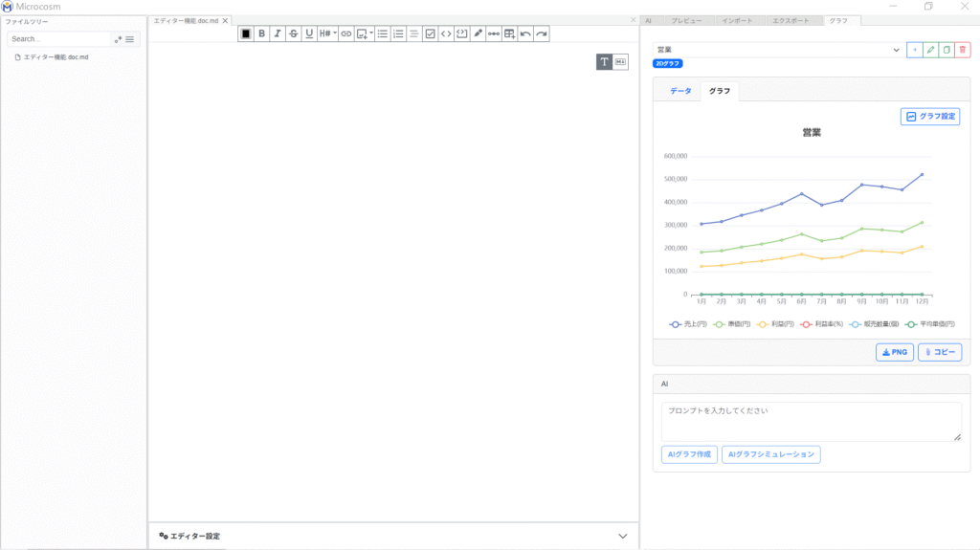
Task: Click the insert link icon
Action: (x=345, y=33)
